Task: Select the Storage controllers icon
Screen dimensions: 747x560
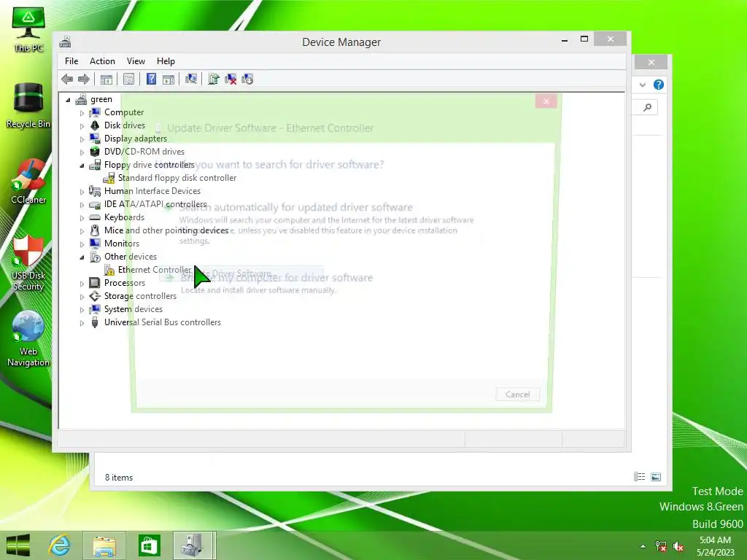Action: point(95,296)
